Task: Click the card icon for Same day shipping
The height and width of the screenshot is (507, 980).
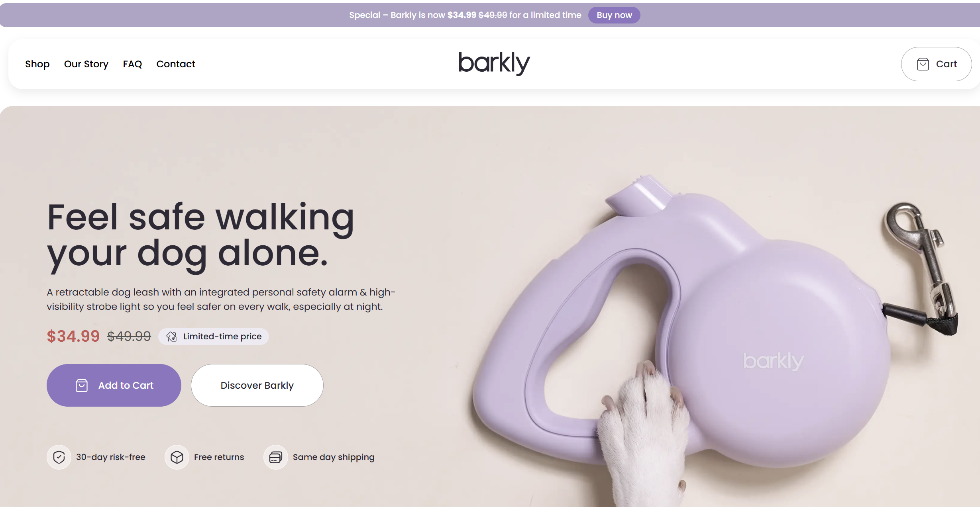Action: [275, 457]
